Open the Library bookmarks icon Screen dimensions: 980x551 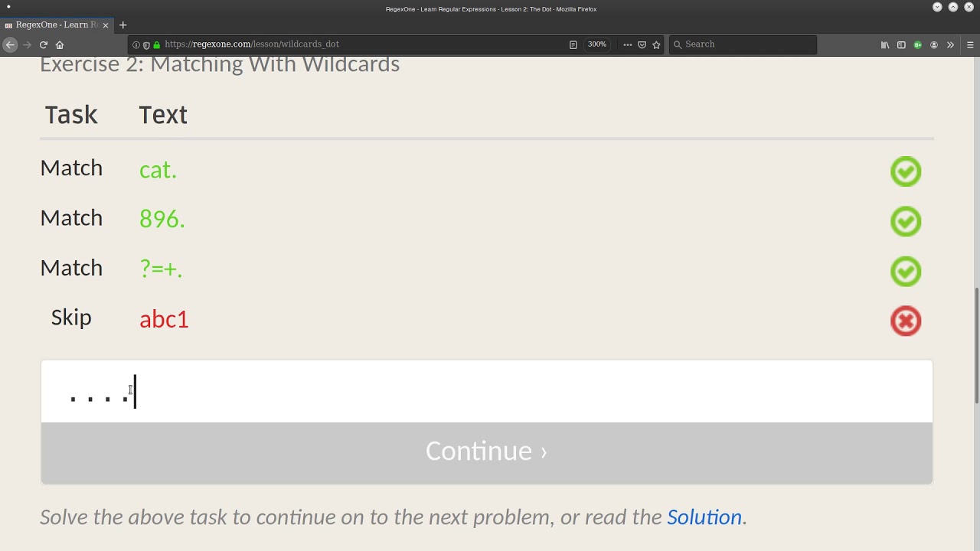(x=885, y=45)
